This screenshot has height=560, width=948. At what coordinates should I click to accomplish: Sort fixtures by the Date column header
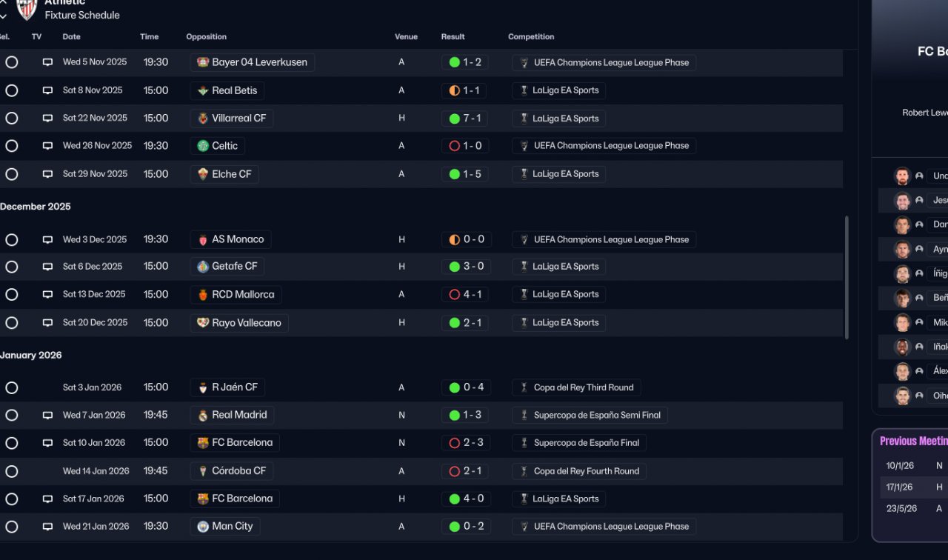[x=71, y=37]
